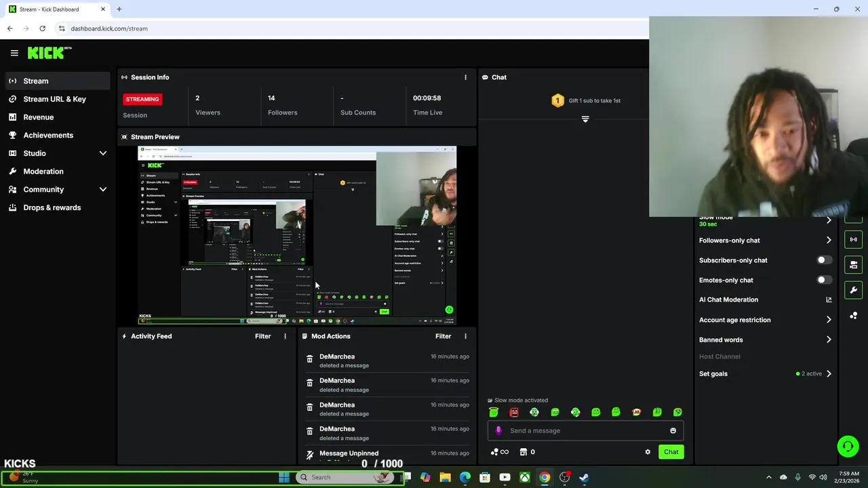Image resolution: width=868 pixels, height=488 pixels.
Task: Click the Message Unpinned pin icon
Action: point(310,455)
